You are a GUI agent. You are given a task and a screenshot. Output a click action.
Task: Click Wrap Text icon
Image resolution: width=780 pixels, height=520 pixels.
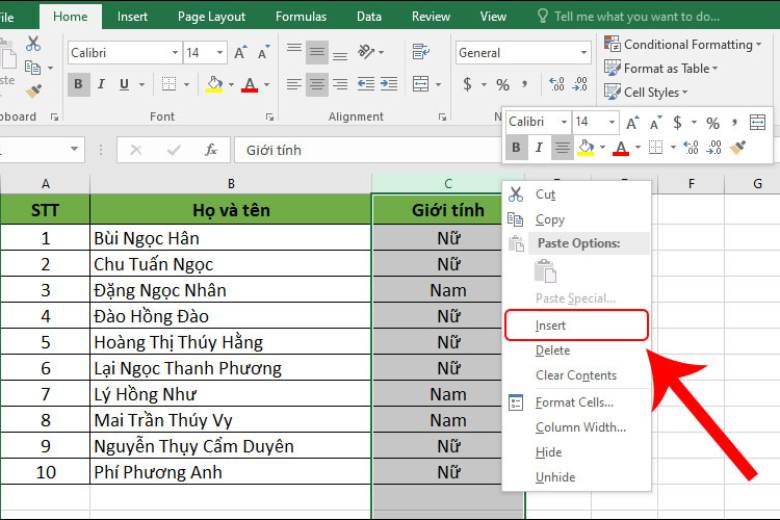click(421, 52)
